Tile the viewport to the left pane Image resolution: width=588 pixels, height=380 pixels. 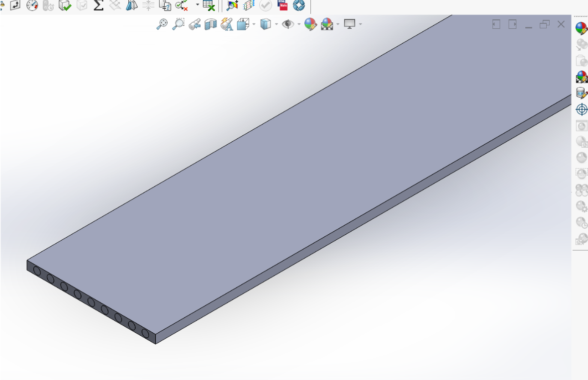[496, 24]
